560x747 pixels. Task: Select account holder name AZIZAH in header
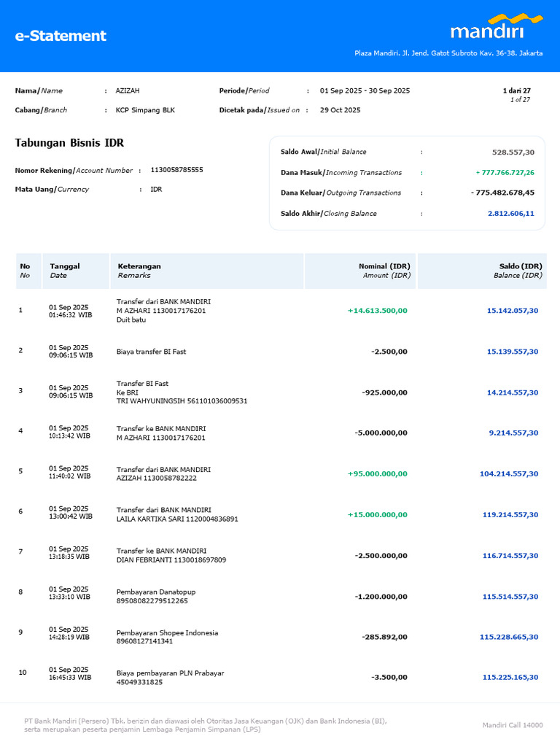click(x=128, y=90)
